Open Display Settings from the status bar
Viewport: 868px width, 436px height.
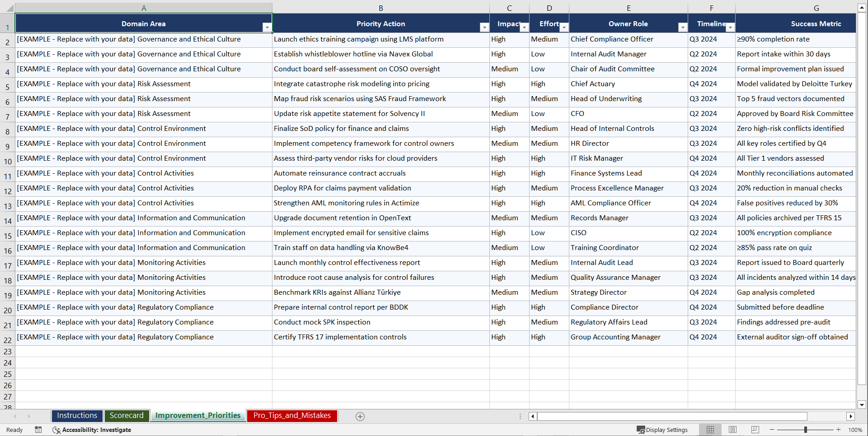(662, 430)
